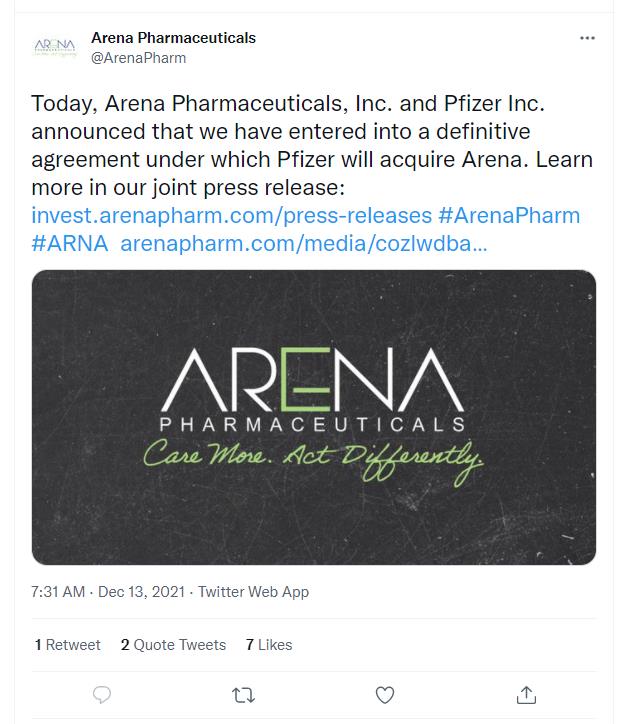Click the 7:31 AM Dec 13, 2021 timestamp
The height and width of the screenshot is (724, 637).
[x=109, y=592]
